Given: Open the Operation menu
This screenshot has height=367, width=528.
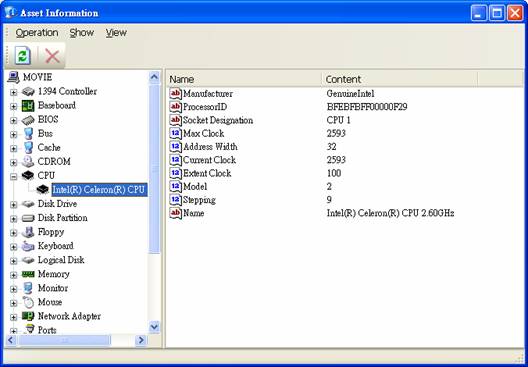Looking at the screenshot, I should (x=37, y=33).
